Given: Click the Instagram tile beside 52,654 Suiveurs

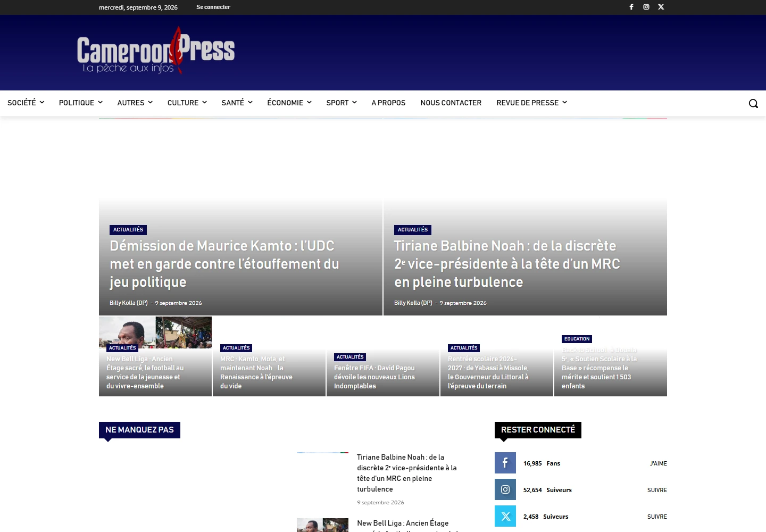Looking at the screenshot, I should tap(505, 489).
